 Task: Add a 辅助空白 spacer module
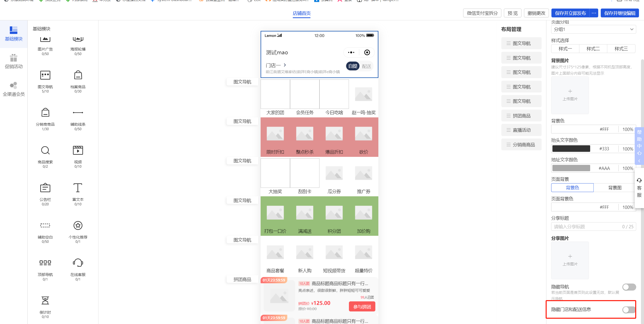coord(45,232)
